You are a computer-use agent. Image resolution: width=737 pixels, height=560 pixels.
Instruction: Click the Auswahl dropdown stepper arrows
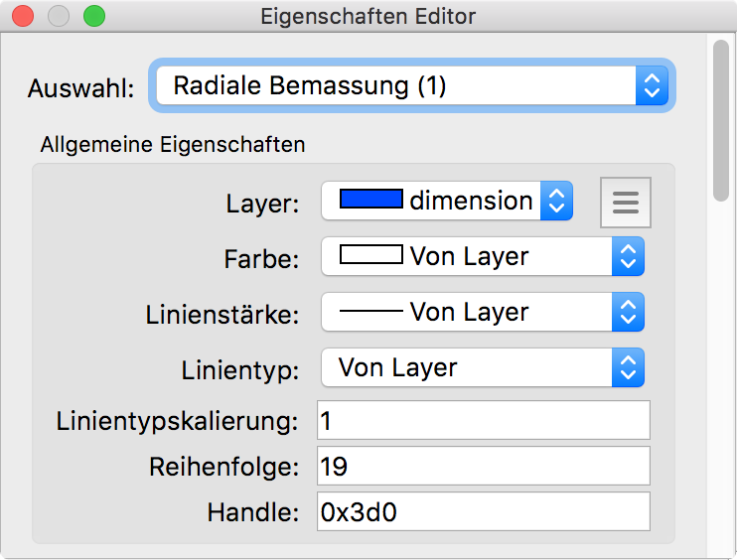pyautogui.click(x=651, y=86)
